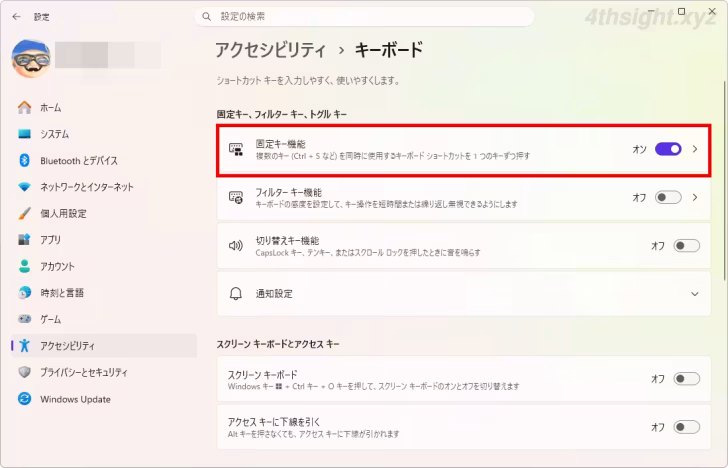Open 個人用設定 category
Screen dimensions: 728x468
tap(104, 213)
